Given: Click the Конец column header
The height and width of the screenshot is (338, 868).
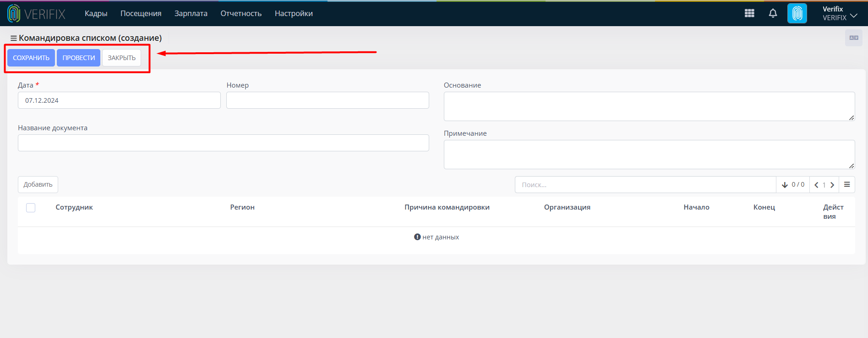Looking at the screenshot, I should 764,207.
